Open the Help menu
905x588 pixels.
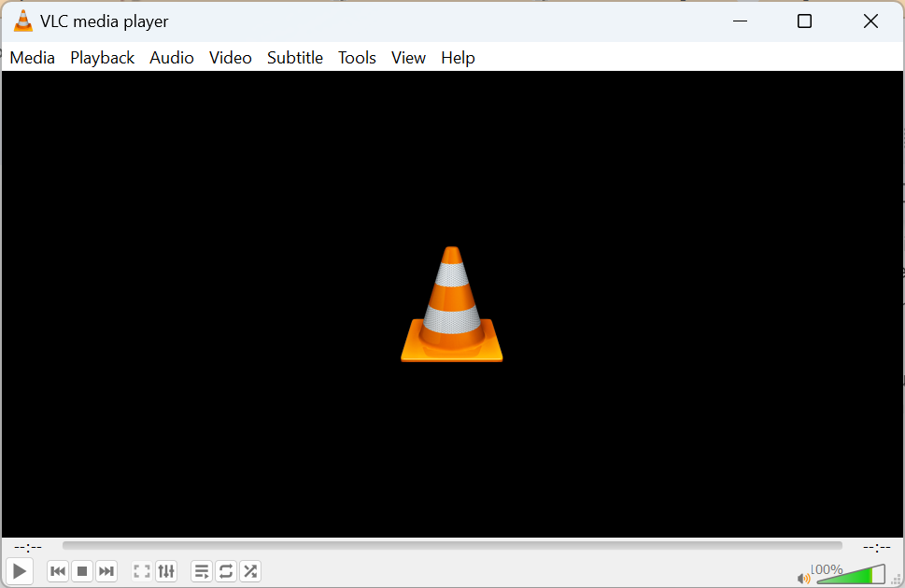coord(458,57)
